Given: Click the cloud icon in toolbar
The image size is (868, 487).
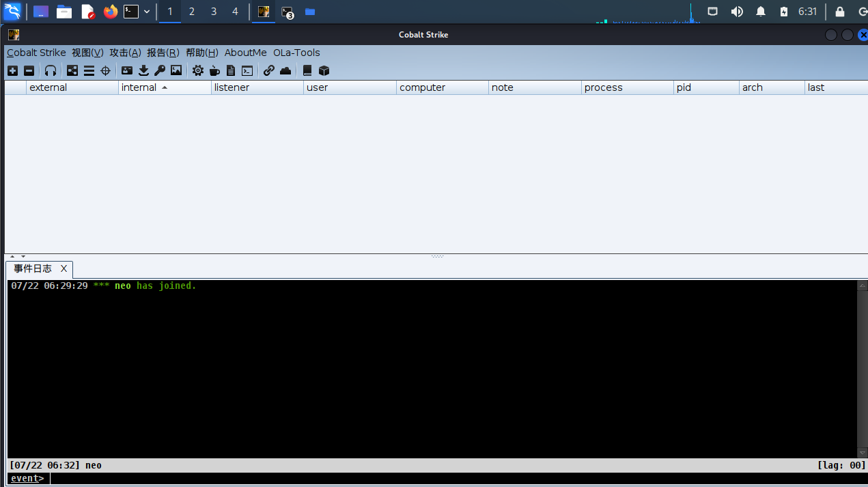Looking at the screenshot, I should [x=285, y=70].
